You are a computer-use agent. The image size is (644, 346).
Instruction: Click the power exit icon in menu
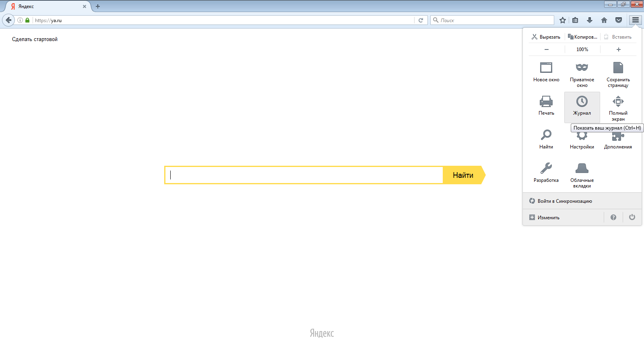tap(632, 217)
